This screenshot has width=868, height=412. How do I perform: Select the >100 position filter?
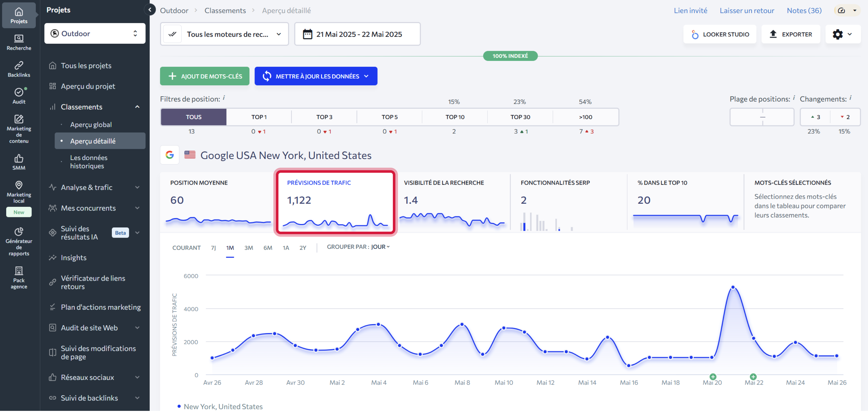pos(586,117)
